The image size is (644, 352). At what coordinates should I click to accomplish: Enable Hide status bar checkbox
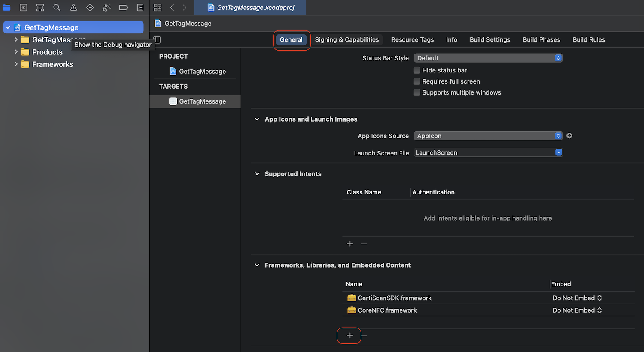(x=417, y=70)
